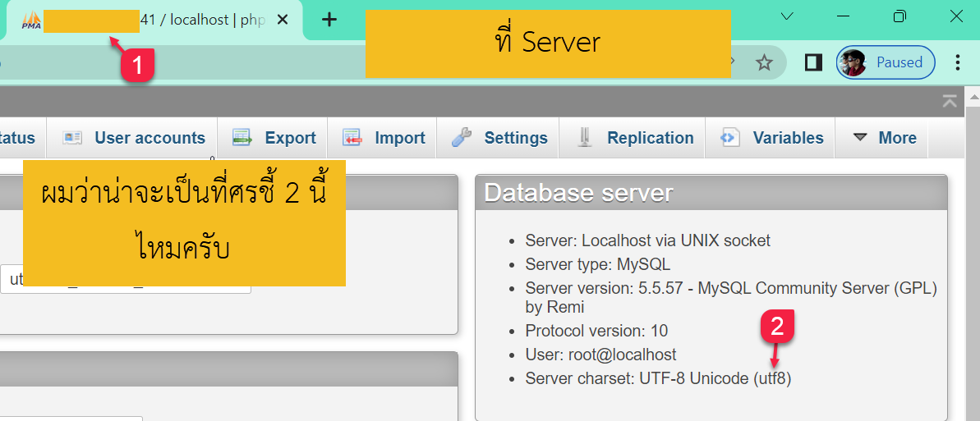Open the tab search chevron
Viewport: 980px width, 421px height.
[x=787, y=16]
